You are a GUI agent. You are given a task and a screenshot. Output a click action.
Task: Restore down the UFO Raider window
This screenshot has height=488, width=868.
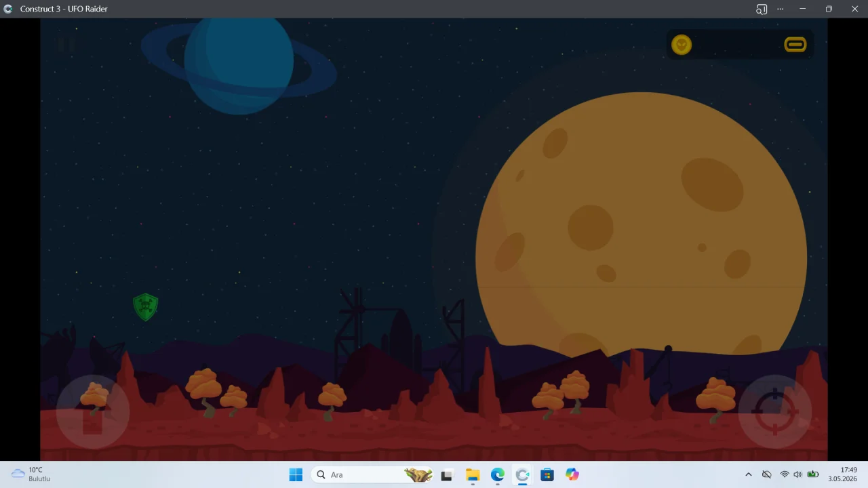(829, 9)
